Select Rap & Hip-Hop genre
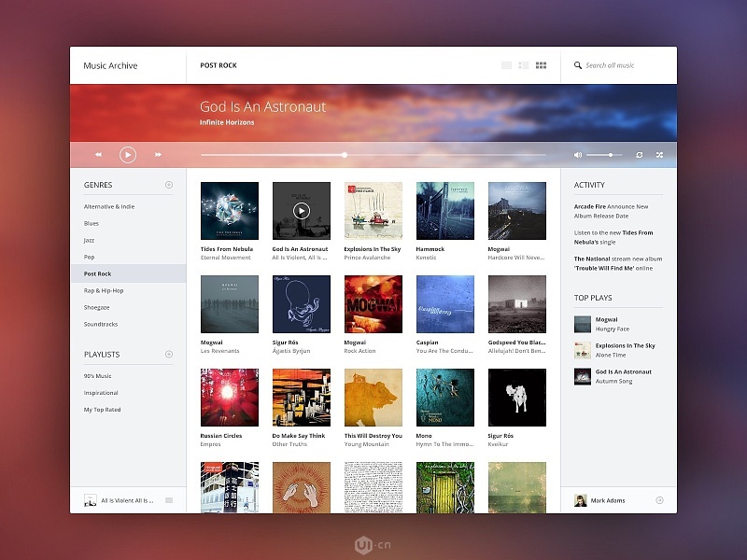This screenshot has width=747, height=560. (104, 290)
